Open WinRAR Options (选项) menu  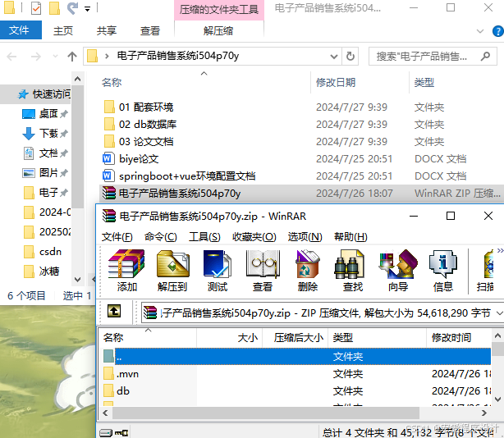(x=305, y=237)
